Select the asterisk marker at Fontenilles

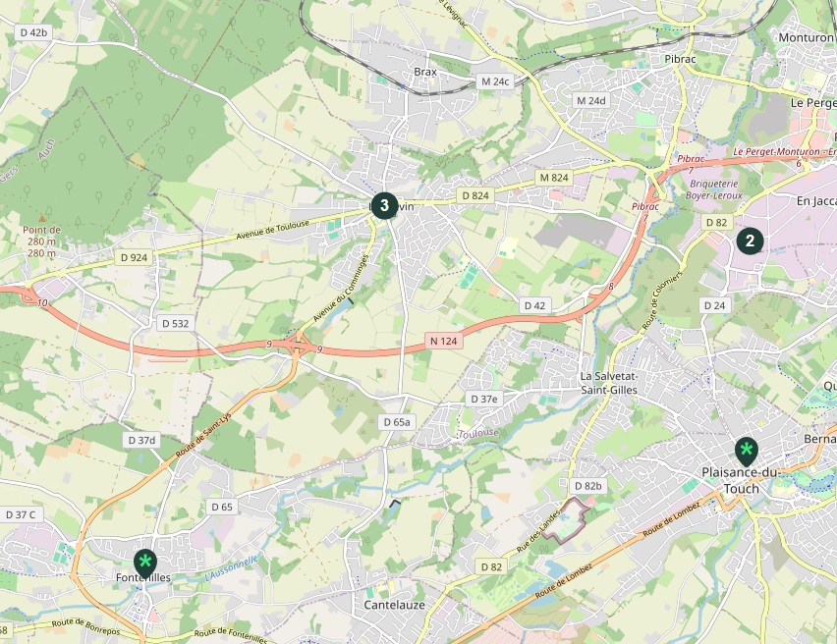145,563
